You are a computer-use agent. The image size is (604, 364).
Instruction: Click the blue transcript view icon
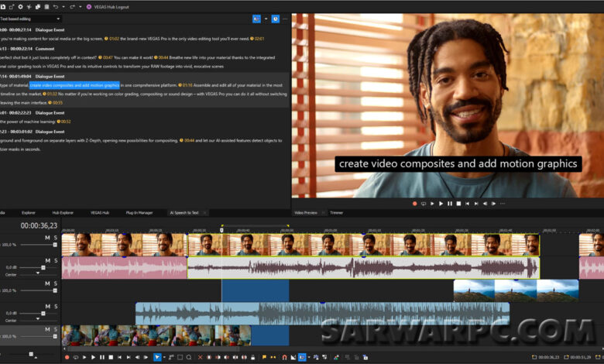256,19
